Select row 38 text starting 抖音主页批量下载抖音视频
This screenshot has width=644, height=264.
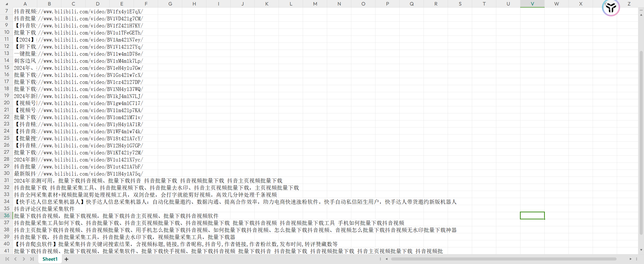[x=235, y=230]
